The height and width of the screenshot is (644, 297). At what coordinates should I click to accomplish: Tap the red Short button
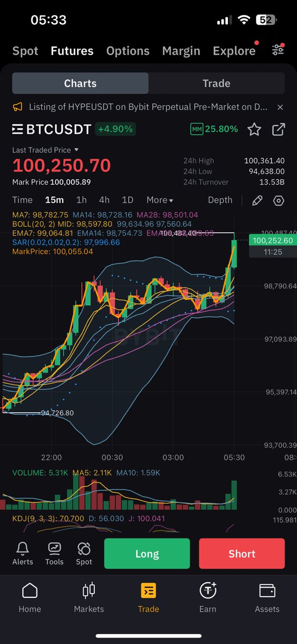(242, 554)
